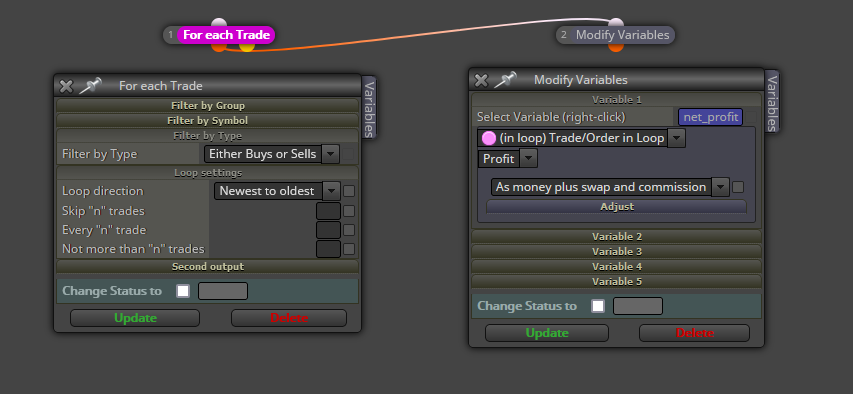Open As money plus swap and commission dropdown

tap(610, 187)
